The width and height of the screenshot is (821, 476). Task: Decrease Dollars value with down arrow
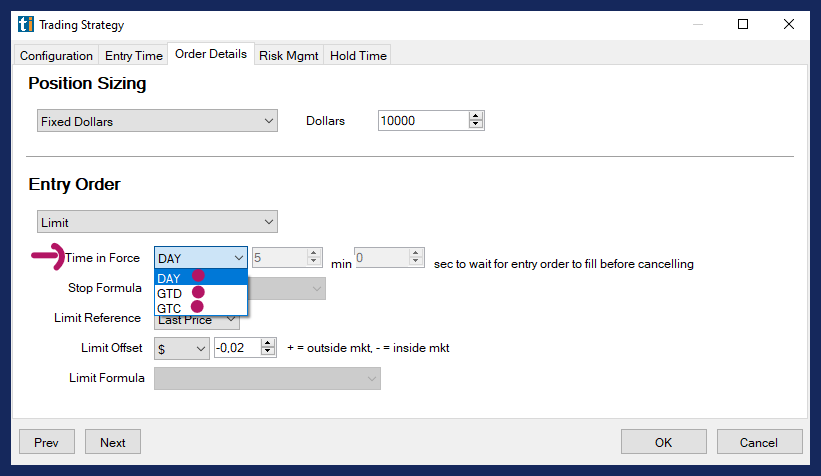pyautogui.click(x=476, y=126)
